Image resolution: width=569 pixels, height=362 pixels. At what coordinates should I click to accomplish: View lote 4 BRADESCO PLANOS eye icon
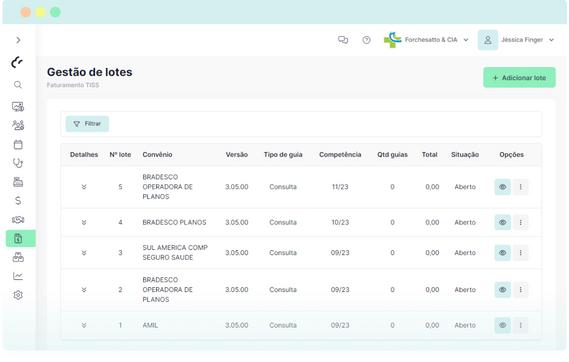pyautogui.click(x=503, y=222)
